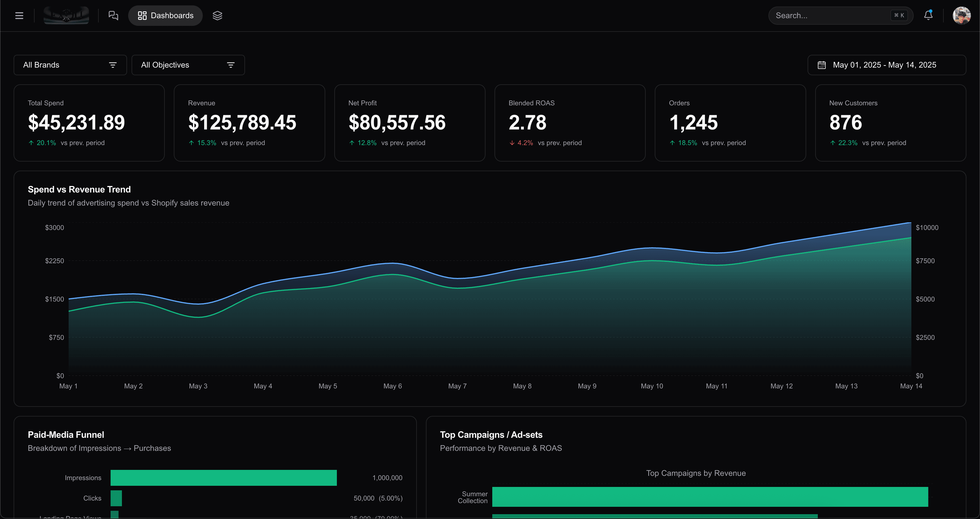Select the Revenue metric card

click(x=249, y=123)
